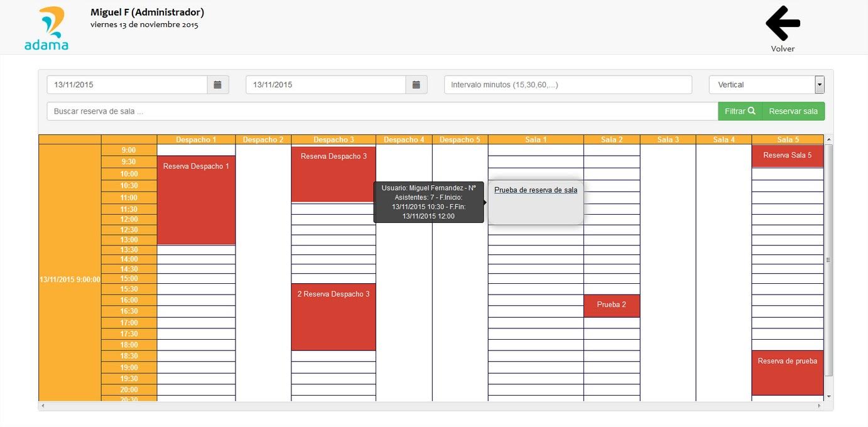
Task: Expand the Vertical orientation dropdown
Action: tap(819, 85)
